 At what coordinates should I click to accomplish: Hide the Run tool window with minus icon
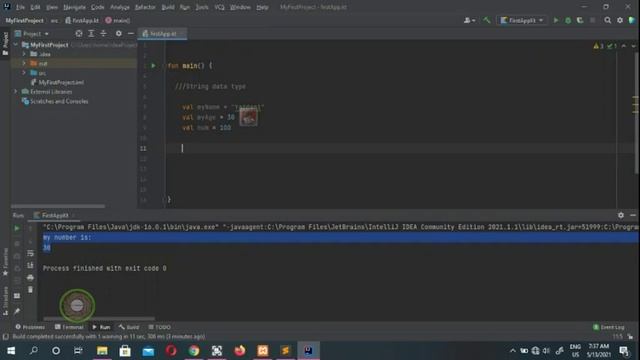click(x=633, y=215)
